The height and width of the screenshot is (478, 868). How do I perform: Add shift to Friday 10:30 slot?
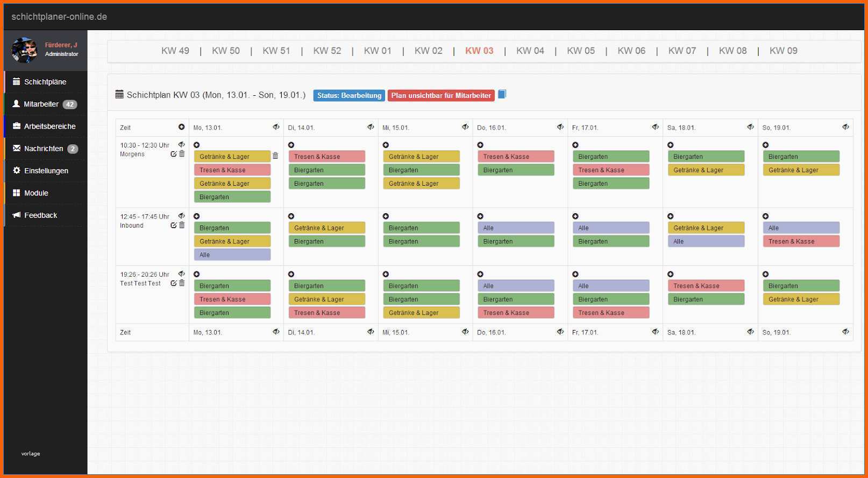pyautogui.click(x=575, y=145)
